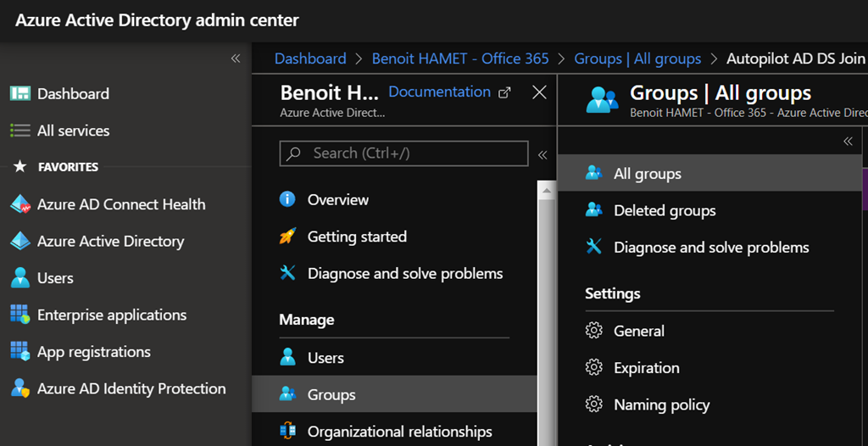Close the Benoit HAMET blade
868x446 pixels.
(539, 92)
